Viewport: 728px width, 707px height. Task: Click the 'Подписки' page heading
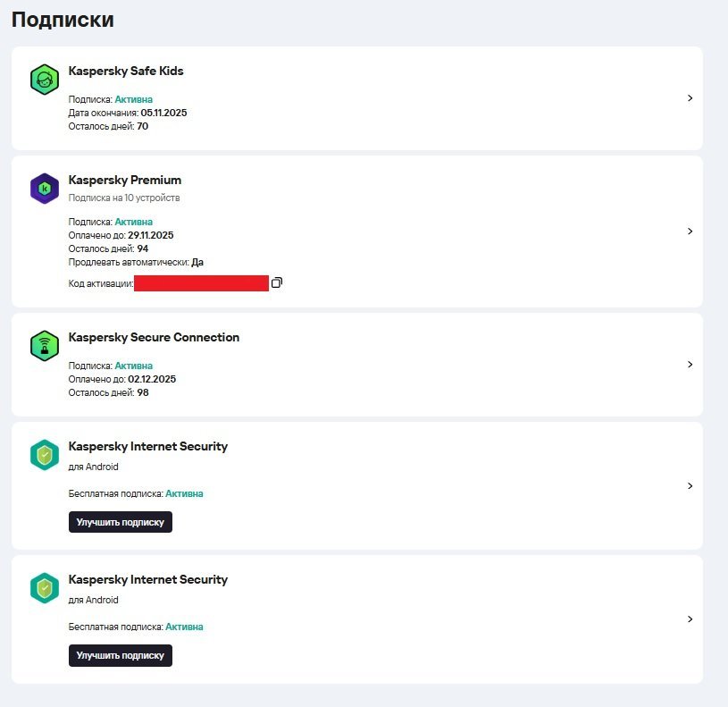point(63,20)
